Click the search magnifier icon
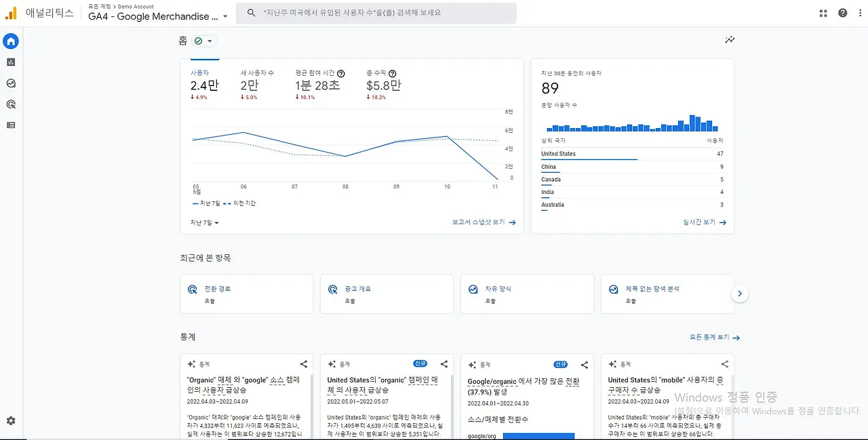 click(x=251, y=13)
